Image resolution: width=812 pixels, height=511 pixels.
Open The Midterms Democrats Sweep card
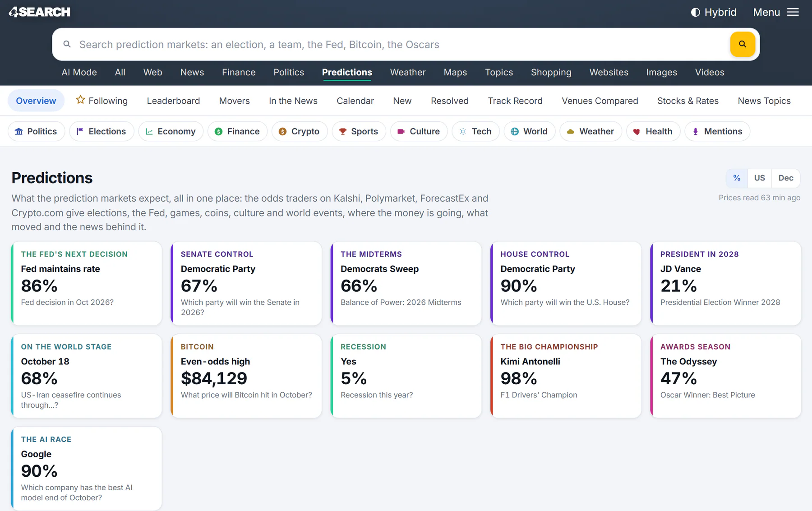[406, 283]
